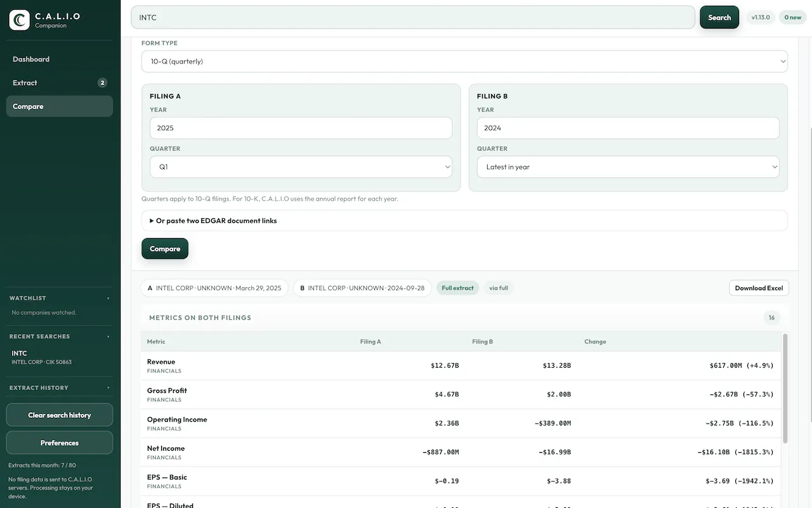Click the Filing A column header

click(x=370, y=342)
